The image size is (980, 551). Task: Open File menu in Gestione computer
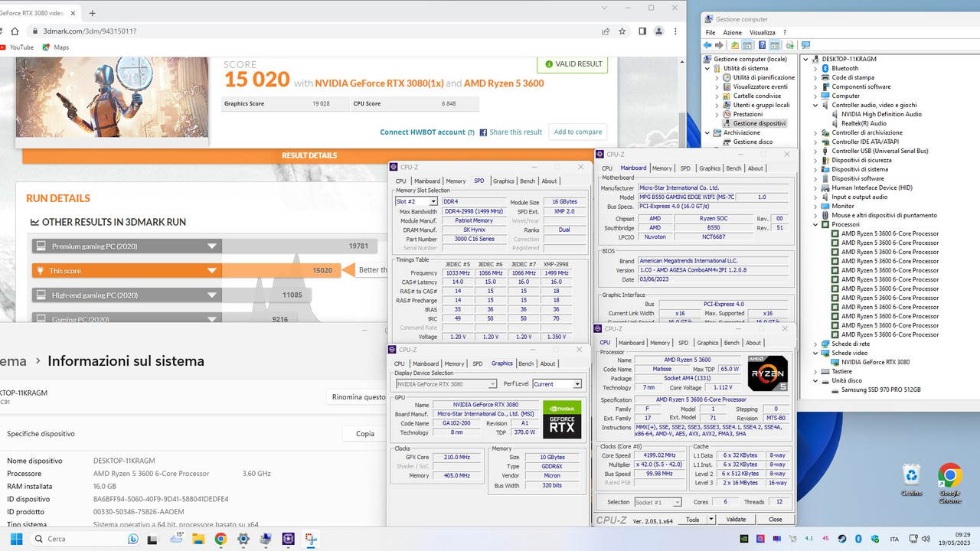(x=710, y=33)
